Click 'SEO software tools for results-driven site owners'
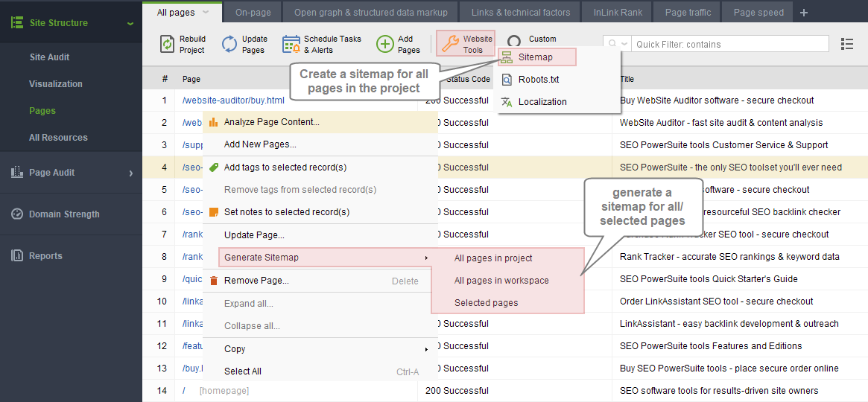The width and height of the screenshot is (868, 402). (719, 390)
